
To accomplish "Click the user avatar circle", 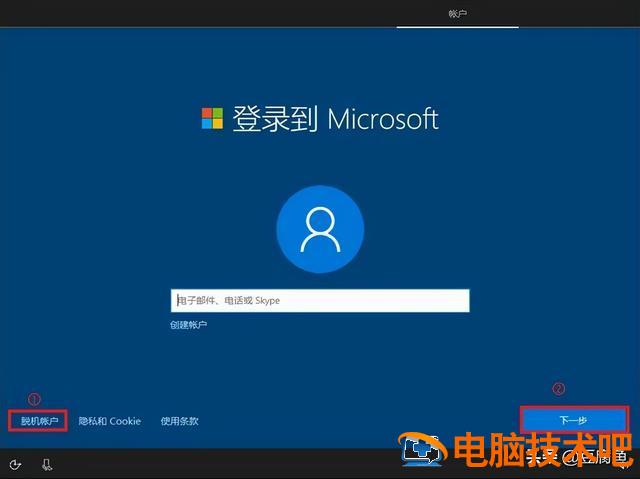I will click(320, 229).
